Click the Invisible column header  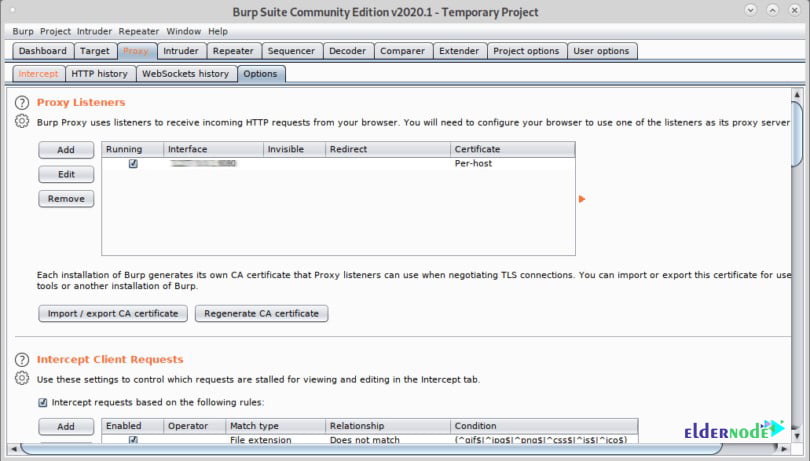coord(294,149)
